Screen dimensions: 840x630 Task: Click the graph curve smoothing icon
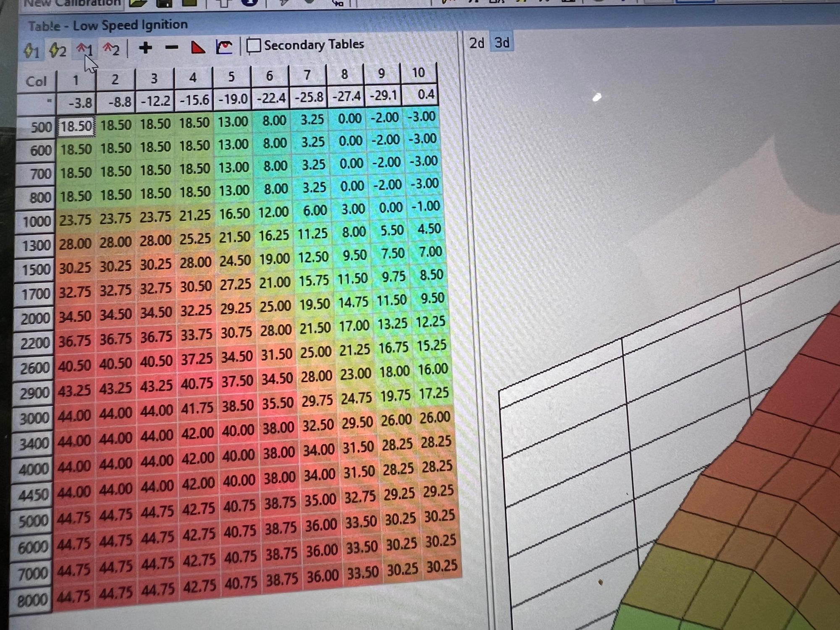coord(224,47)
